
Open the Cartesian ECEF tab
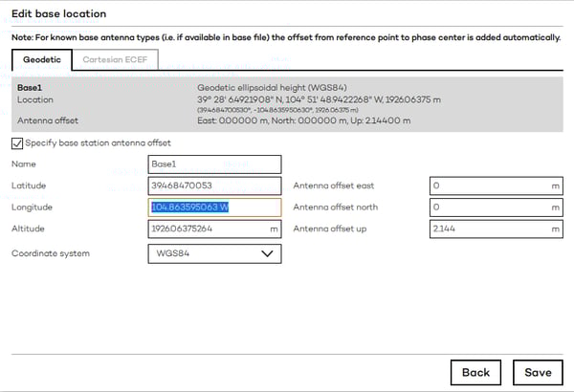point(110,59)
